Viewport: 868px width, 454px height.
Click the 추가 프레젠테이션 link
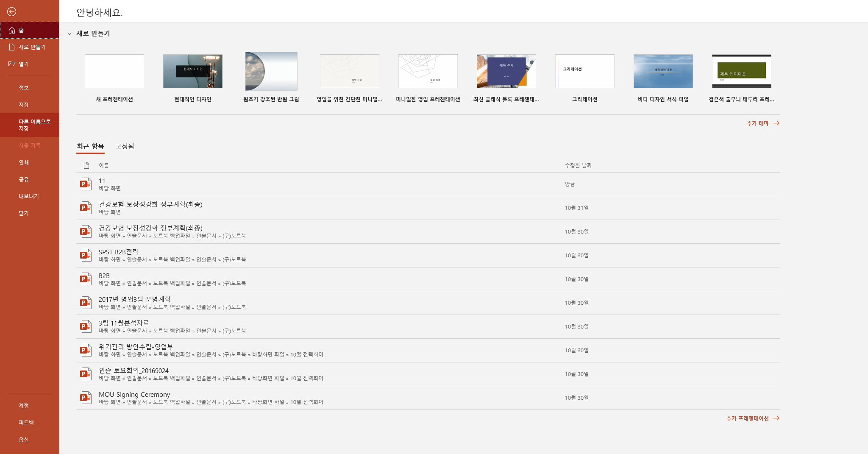coord(748,418)
